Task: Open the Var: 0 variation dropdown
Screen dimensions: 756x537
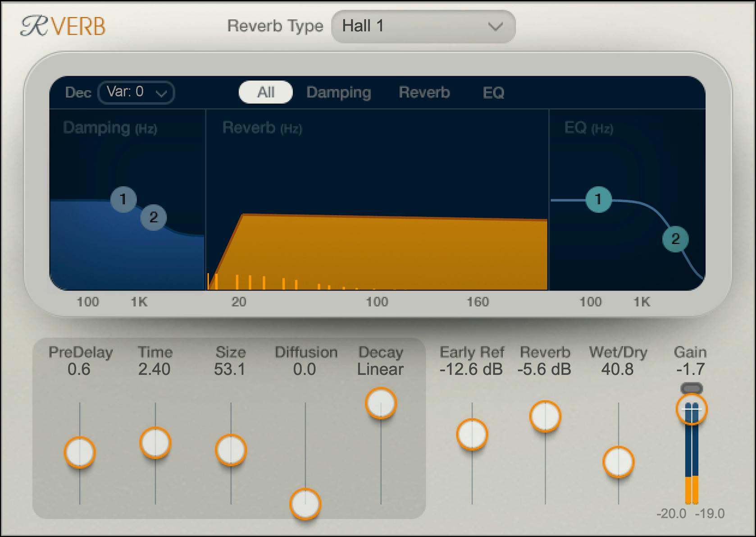Action: [135, 92]
